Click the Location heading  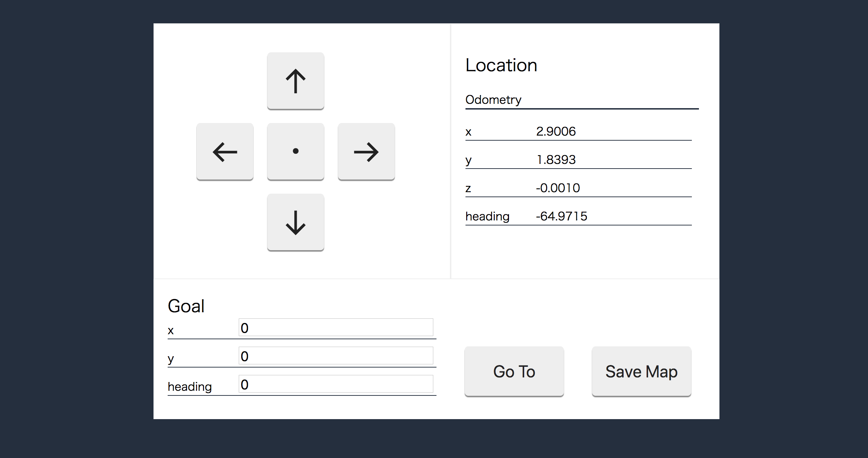(501, 65)
